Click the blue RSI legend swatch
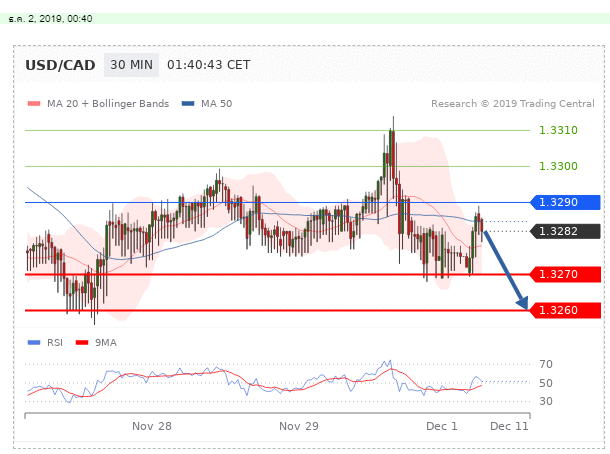The image size is (610, 454). (34, 343)
